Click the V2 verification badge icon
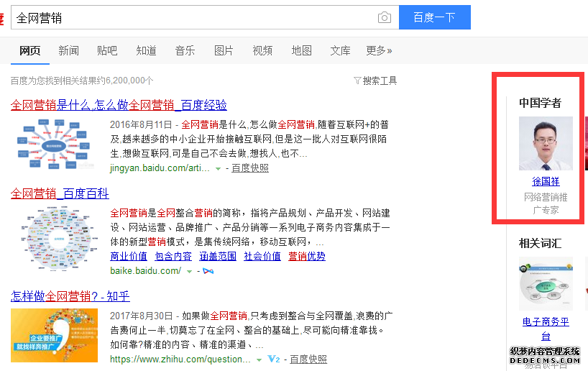This screenshot has width=588, height=371. coord(274,359)
